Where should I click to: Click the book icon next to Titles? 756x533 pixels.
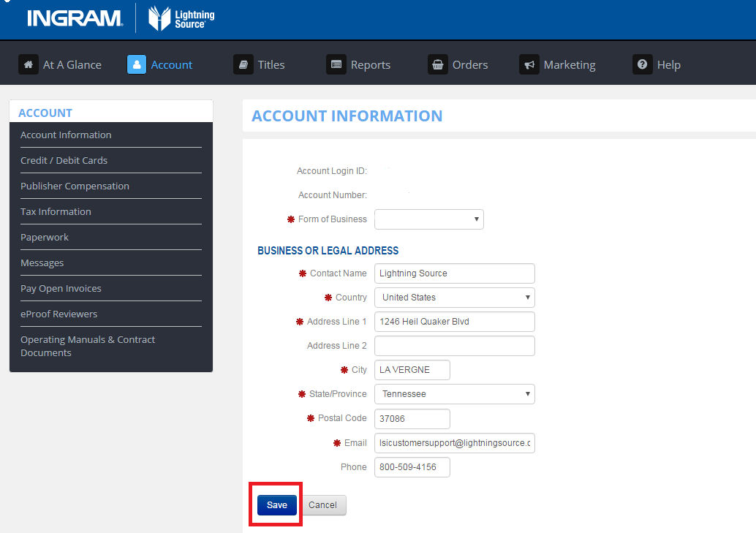tap(243, 64)
